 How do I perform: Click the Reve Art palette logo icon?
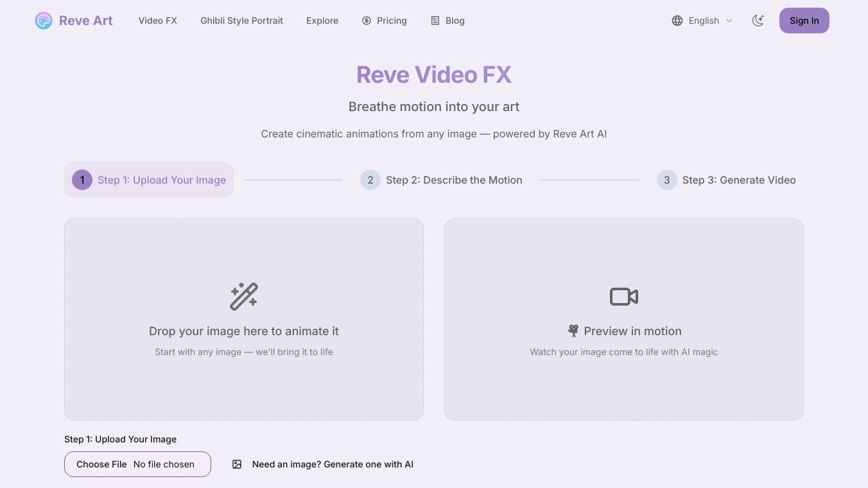click(x=44, y=21)
